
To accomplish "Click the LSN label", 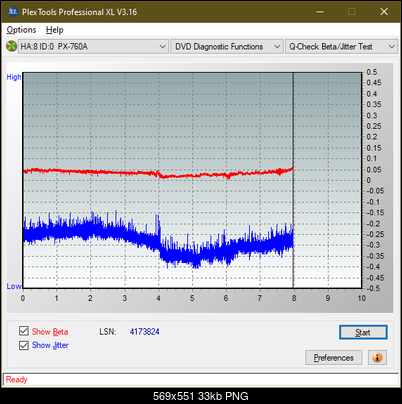I will [108, 332].
